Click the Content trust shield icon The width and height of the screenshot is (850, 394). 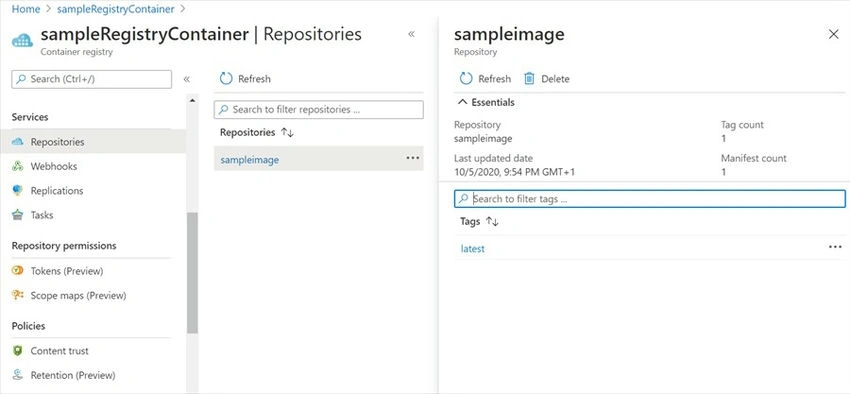(x=17, y=351)
